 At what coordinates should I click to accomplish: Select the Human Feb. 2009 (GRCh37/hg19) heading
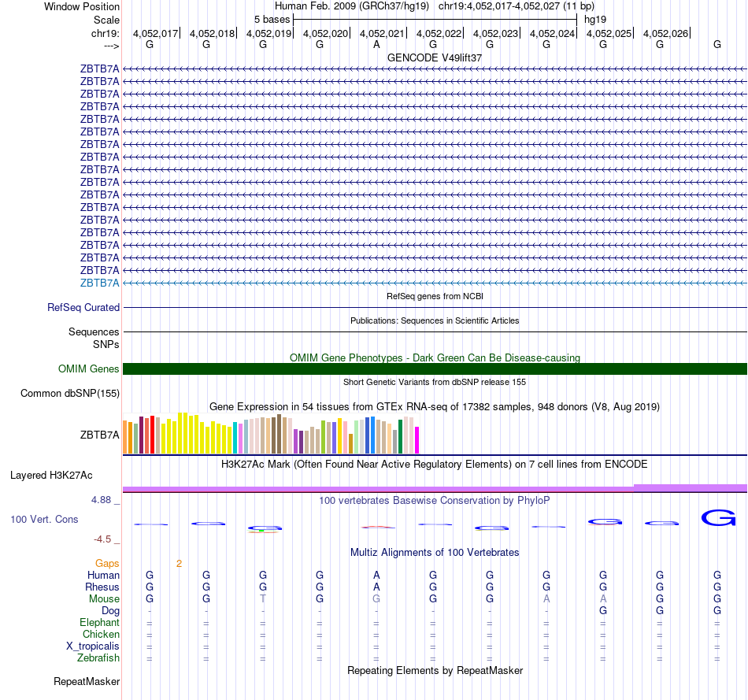pos(352,6)
